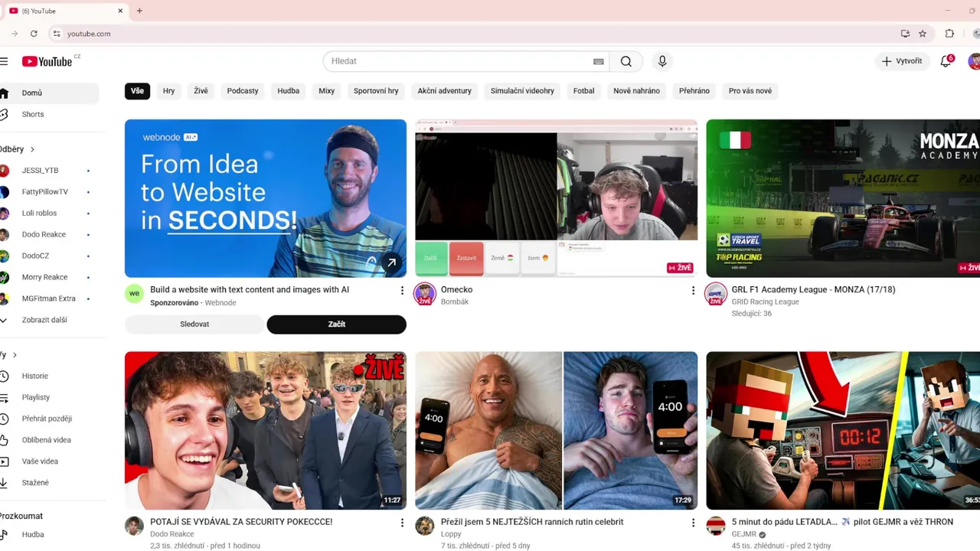980x551 pixels.
Task: Select the Přehráno filter chip
Action: click(x=694, y=91)
